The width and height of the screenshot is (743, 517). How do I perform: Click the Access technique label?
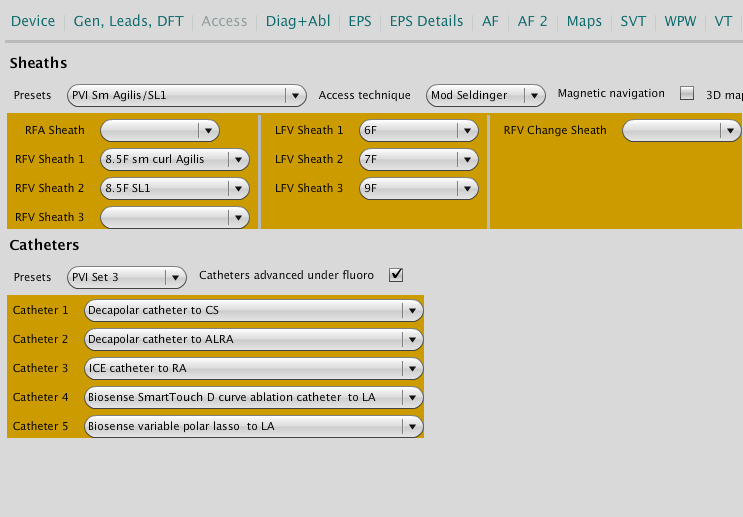tap(364, 95)
